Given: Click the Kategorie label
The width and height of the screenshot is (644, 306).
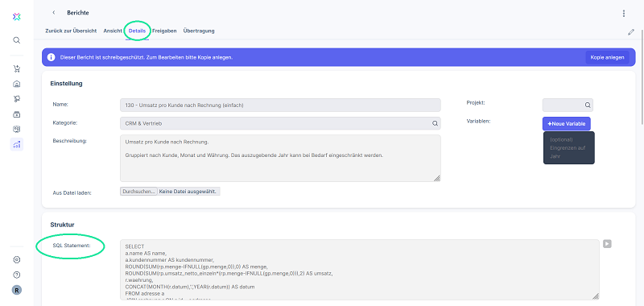Looking at the screenshot, I should (65, 122).
